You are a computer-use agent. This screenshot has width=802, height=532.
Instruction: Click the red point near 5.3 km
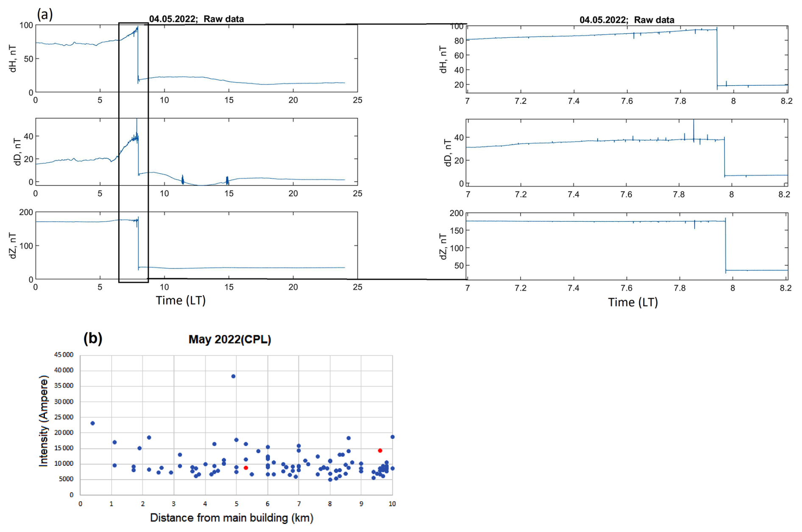246,468
